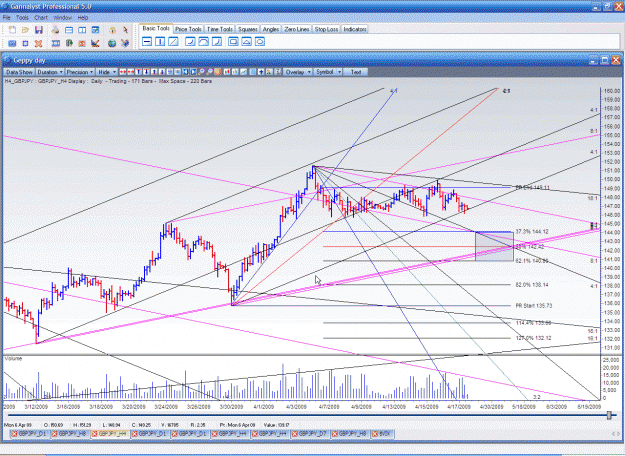Select the rectangle drawing tool
This screenshot has height=456, width=625.
pyautogui.click(x=234, y=41)
